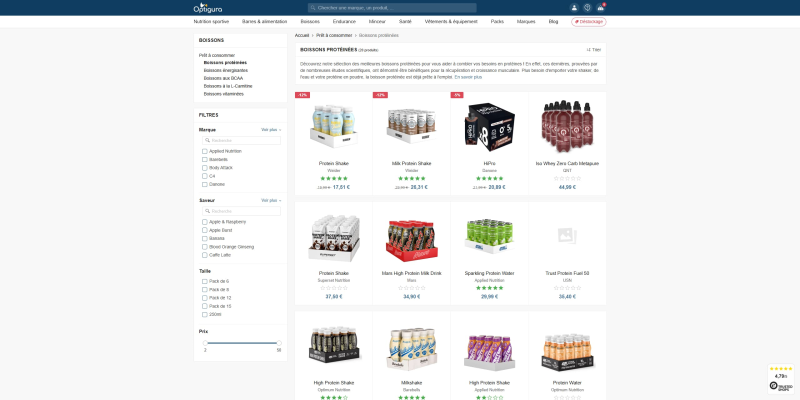
Task: Go to Accueil breadcrumb
Action: tap(302, 36)
